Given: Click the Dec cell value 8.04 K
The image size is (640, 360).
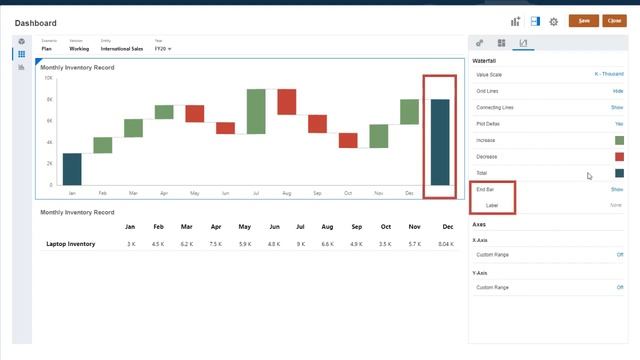Looking at the screenshot, I should click(x=446, y=244).
